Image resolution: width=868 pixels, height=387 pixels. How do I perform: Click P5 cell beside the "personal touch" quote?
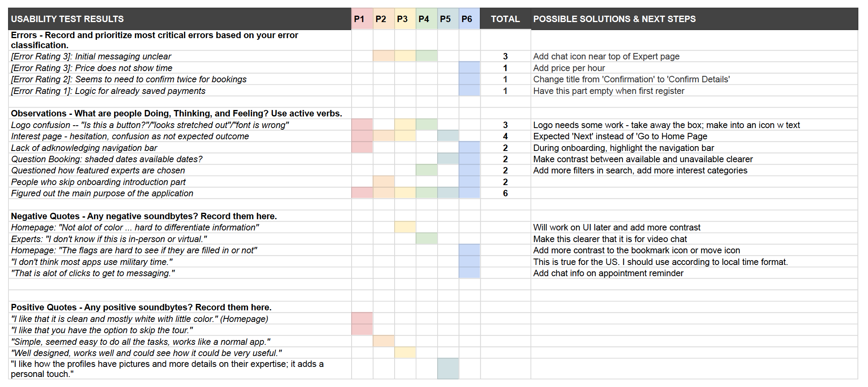pos(448,369)
